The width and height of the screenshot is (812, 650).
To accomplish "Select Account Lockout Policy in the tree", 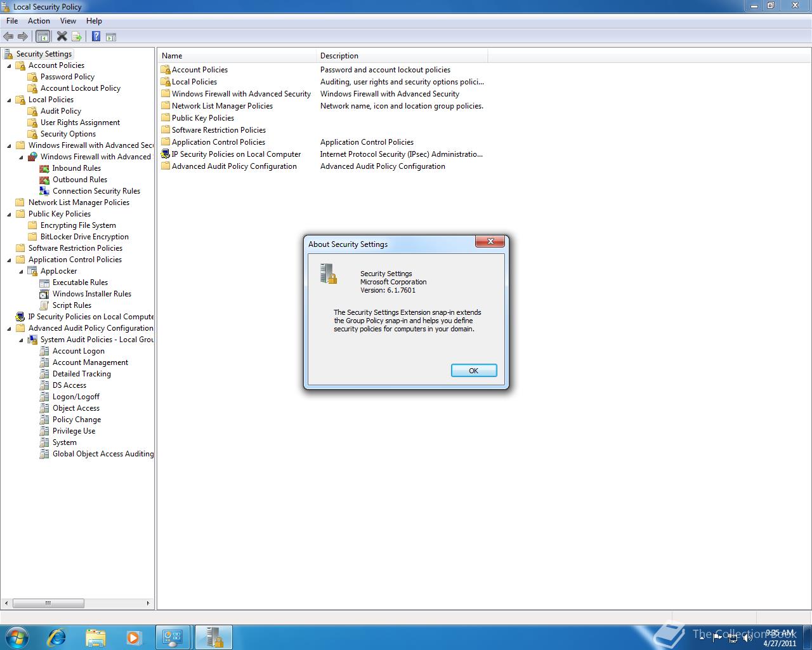I will tap(81, 88).
